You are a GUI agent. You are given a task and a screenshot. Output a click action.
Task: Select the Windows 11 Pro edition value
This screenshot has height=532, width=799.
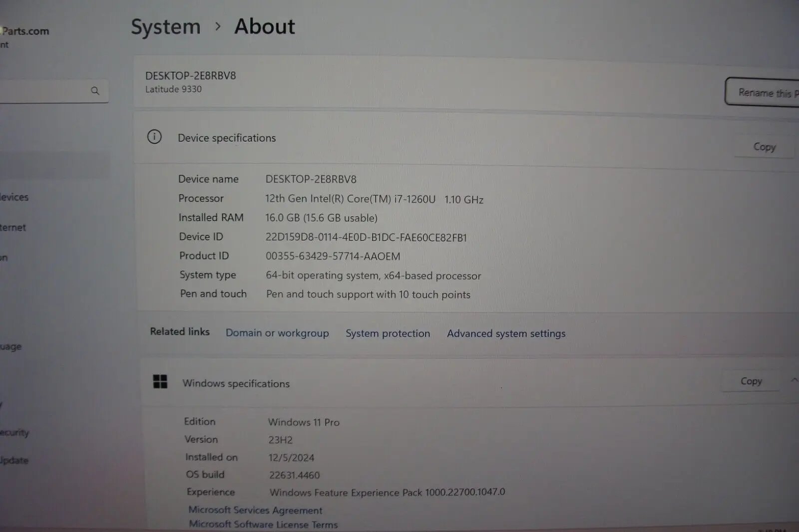pyautogui.click(x=304, y=422)
